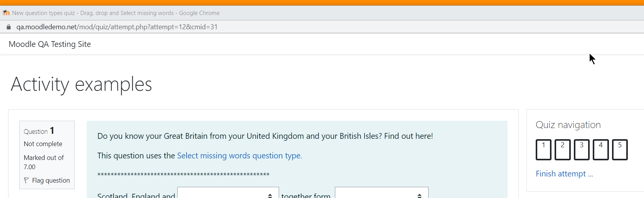The height and width of the screenshot is (198, 644).
Task: Click the Moodle favicon in the title bar
Action: pos(6,13)
